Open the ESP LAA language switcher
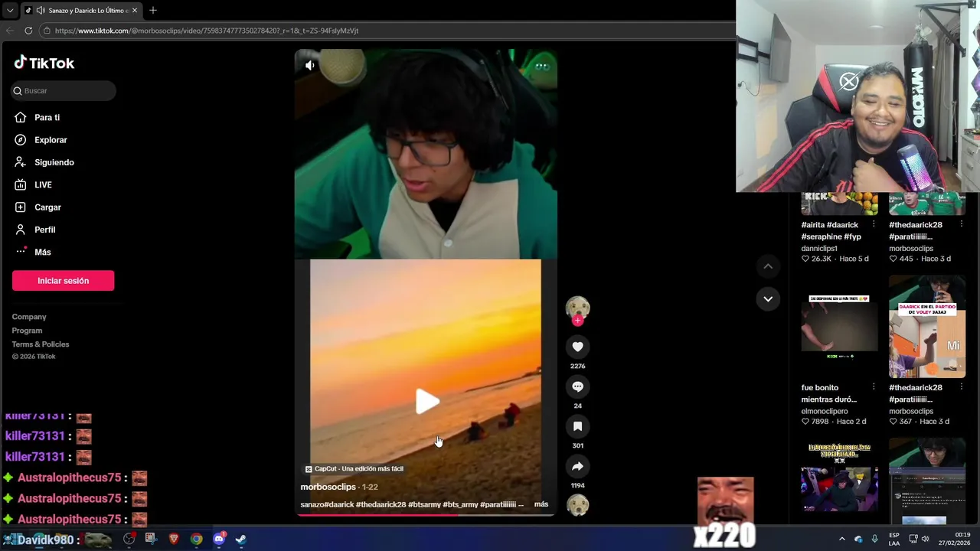Viewport: 980px width, 551px height. 894,539
